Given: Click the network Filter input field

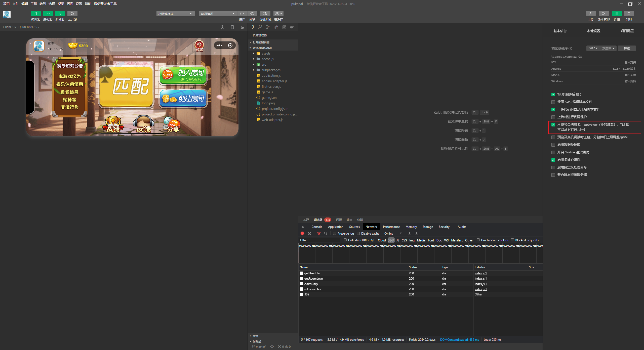Looking at the screenshot, I should pos(319,240).
